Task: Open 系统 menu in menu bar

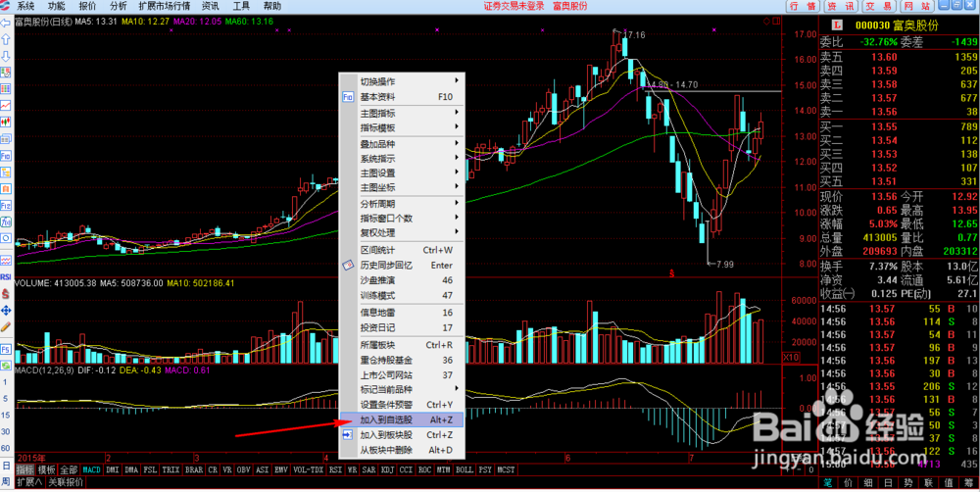Action: pos(25,6)
